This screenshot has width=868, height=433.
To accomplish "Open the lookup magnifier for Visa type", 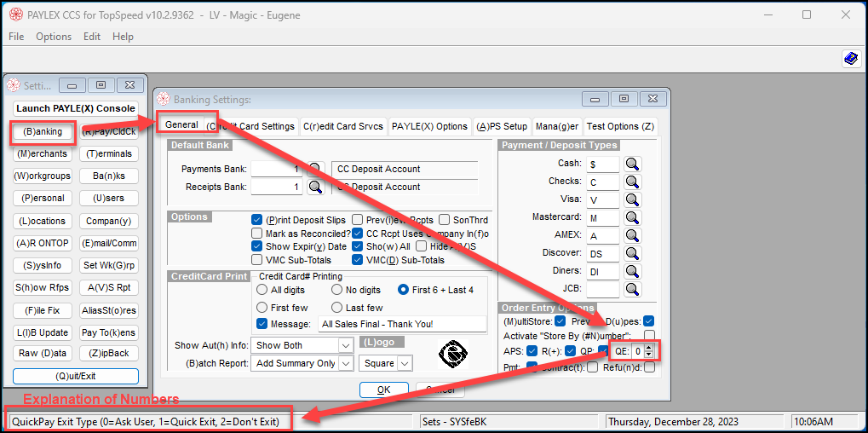I will click(633, 199).
